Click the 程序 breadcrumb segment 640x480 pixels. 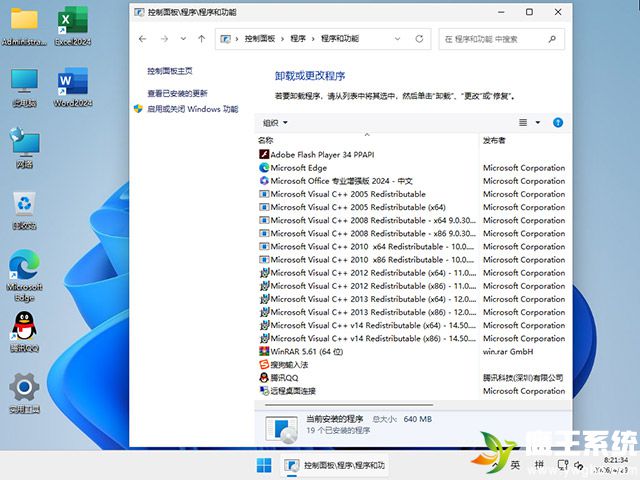[x=298, y=39]
